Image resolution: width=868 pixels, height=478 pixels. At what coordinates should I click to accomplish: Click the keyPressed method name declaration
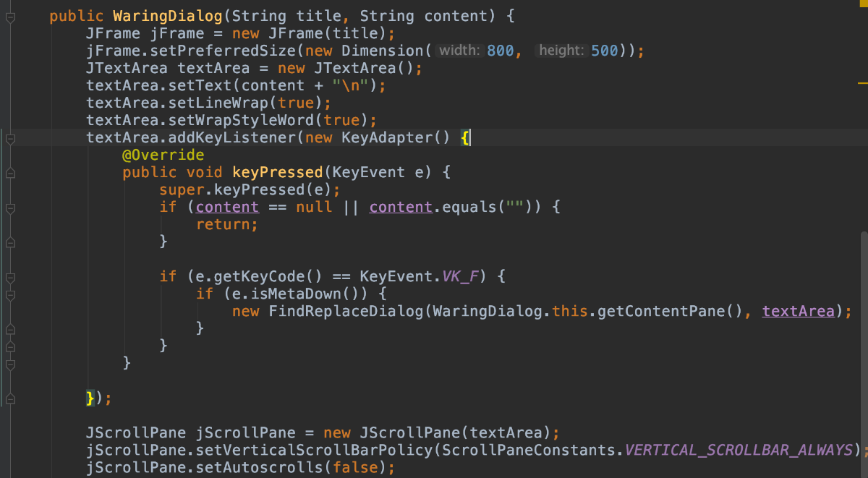tap(277, 173)
